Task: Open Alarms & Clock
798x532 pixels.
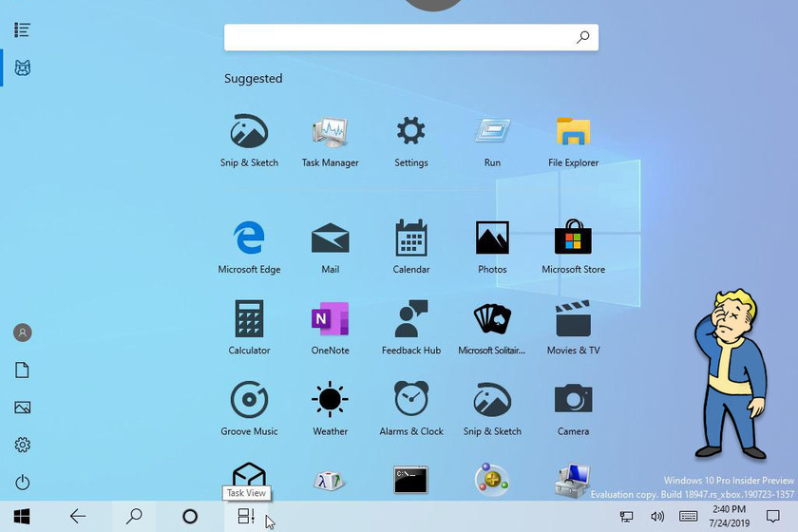Action: click(411, 408)
